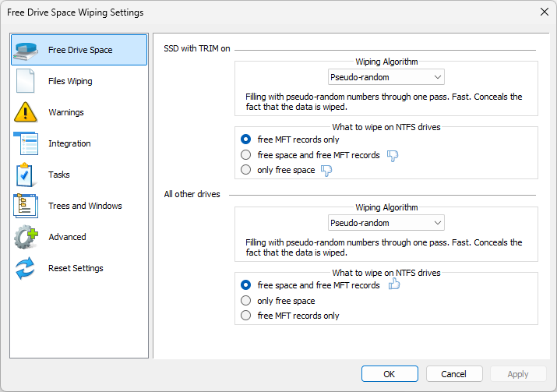
Task: Choose 'free MFT records only' for other drives
Action: point(246,316)
